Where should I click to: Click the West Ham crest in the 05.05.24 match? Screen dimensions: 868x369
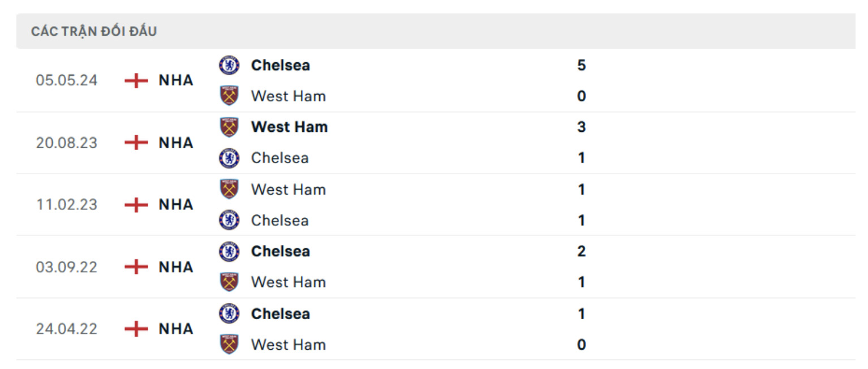pos(230,95)
